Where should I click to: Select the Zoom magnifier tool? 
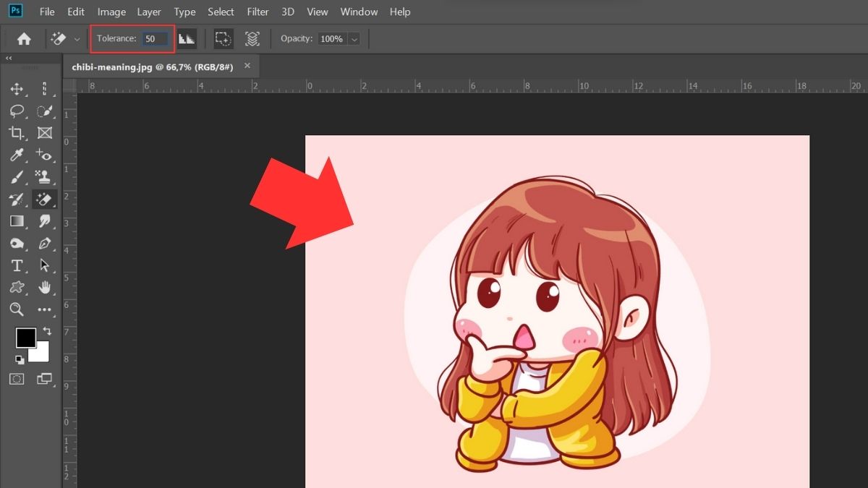(16, 309)
